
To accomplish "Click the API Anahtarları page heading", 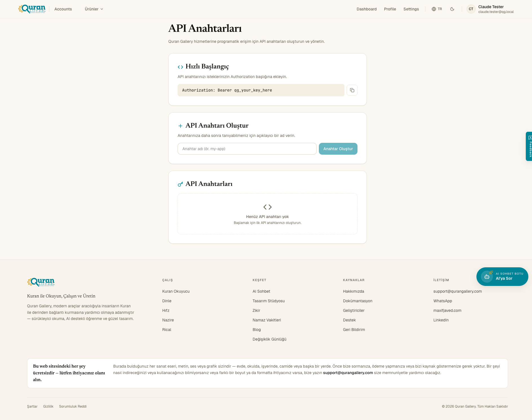I will point(205,28).
